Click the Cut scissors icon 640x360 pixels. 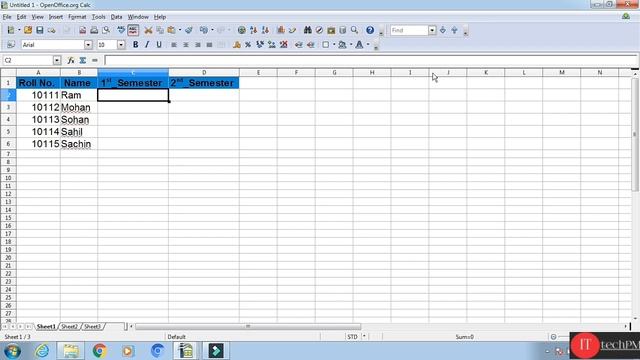tap(148, 30)
